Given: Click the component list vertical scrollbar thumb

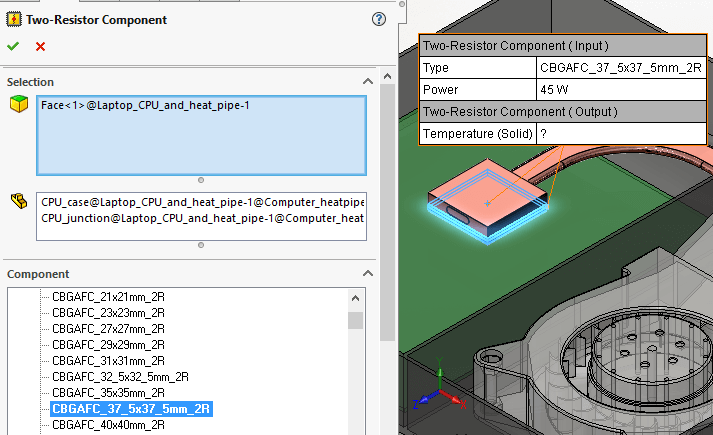Looking at the screenshot, I should pos(355,320).
